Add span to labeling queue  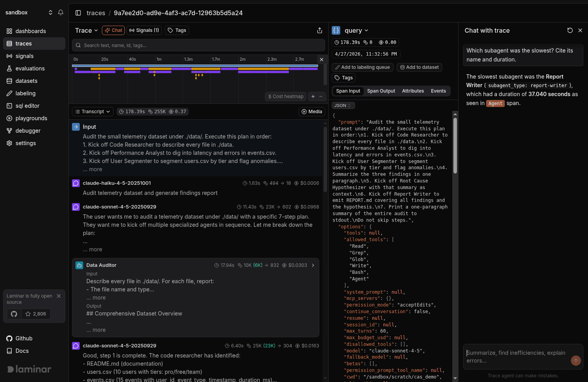[x=362, y=67]
